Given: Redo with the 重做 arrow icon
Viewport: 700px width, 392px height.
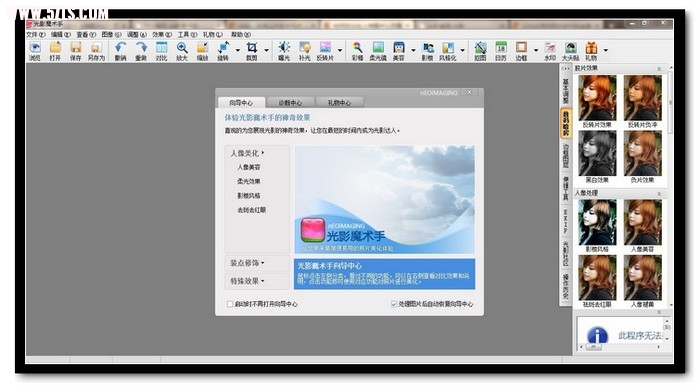Looking at the screenshot, I should point(141,47).
